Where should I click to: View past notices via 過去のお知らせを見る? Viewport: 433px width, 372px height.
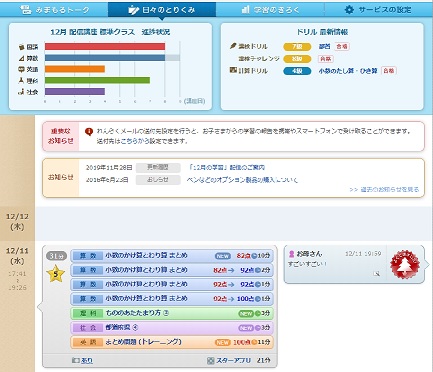click(x=384, y=189)
